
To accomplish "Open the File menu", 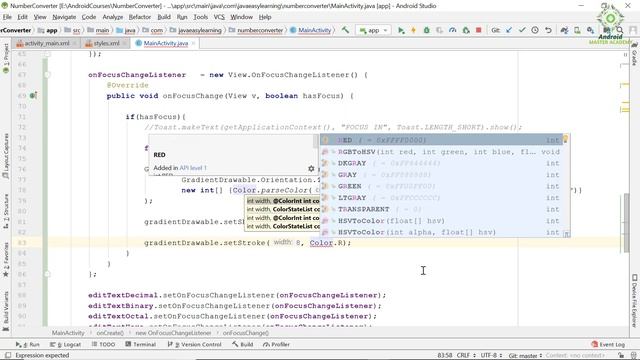I will (x=7, y=17).
